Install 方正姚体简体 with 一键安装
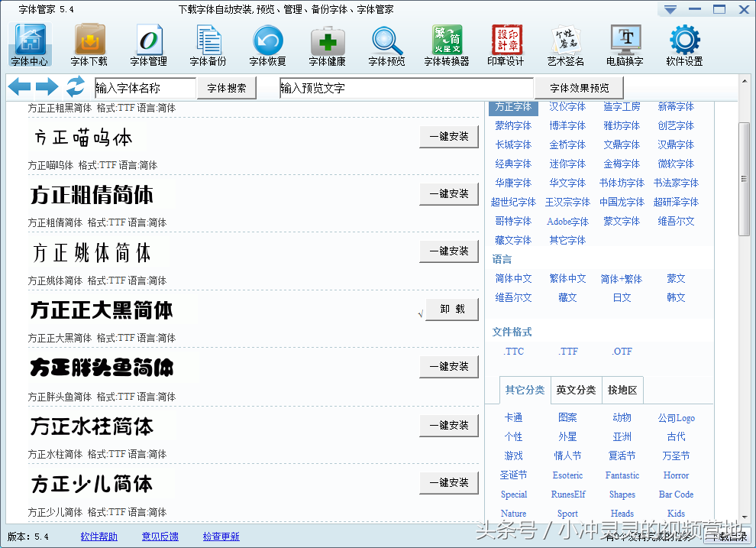This screenshot has width=756, height=548. tap(449, 251)
